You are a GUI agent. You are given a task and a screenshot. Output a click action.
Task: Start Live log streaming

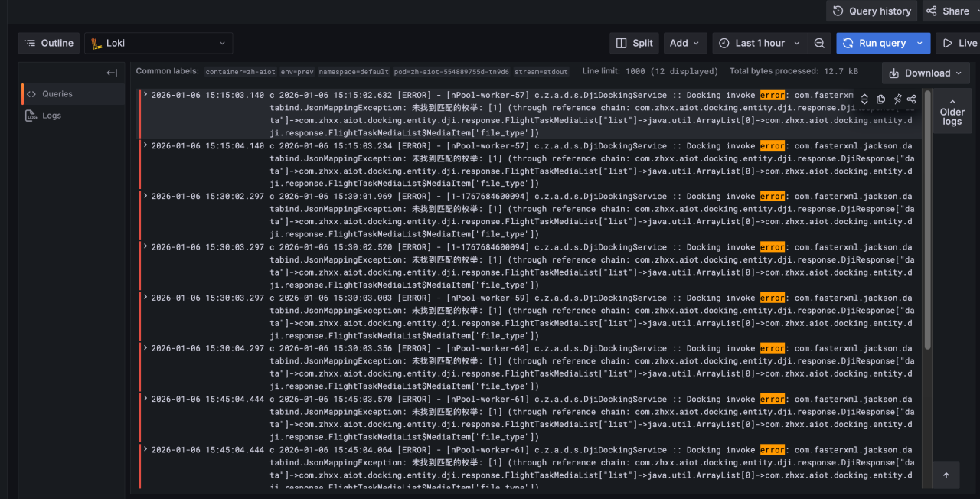(959, 44)
